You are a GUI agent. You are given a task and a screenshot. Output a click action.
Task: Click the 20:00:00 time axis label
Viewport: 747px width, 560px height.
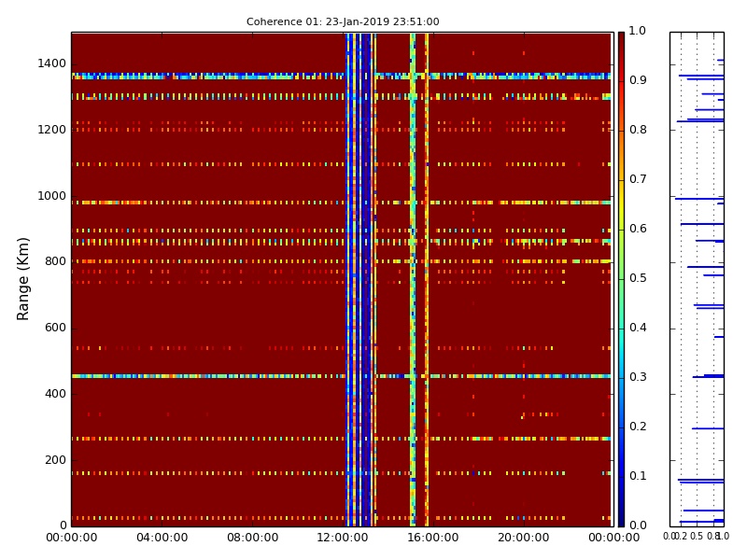[x=524, y=538]
